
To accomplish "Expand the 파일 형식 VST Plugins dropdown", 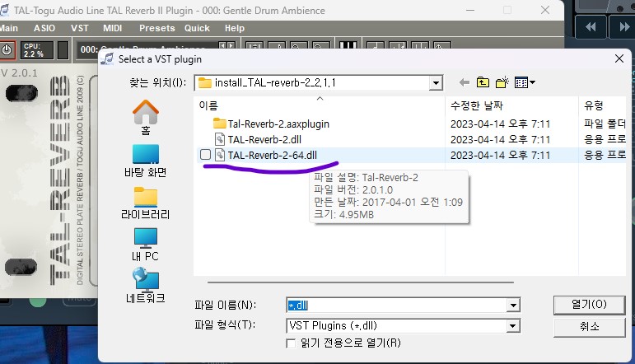I will tap(513, 326).
